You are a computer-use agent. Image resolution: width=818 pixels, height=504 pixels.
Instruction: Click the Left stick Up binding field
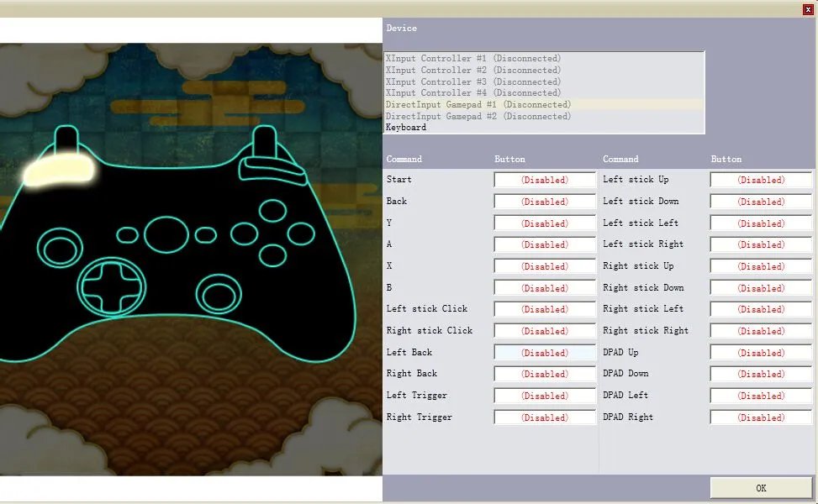point(761,180)
